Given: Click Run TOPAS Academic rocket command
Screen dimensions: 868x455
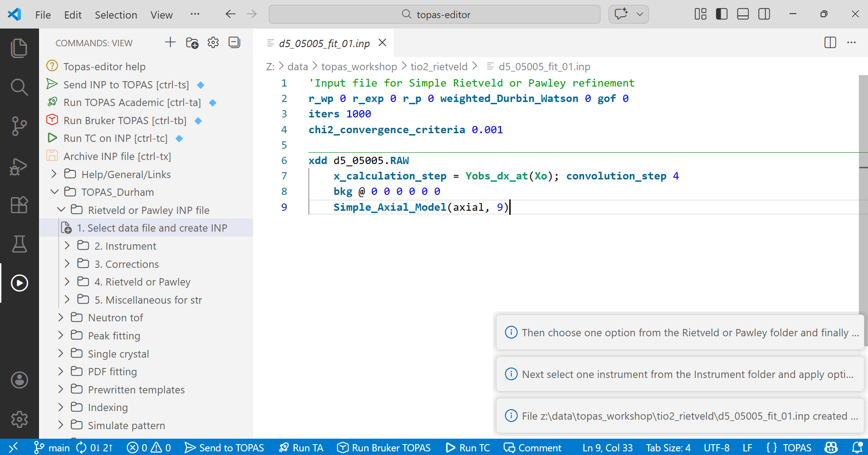Looking at the screenshot, I should click(x=132, y=102).
